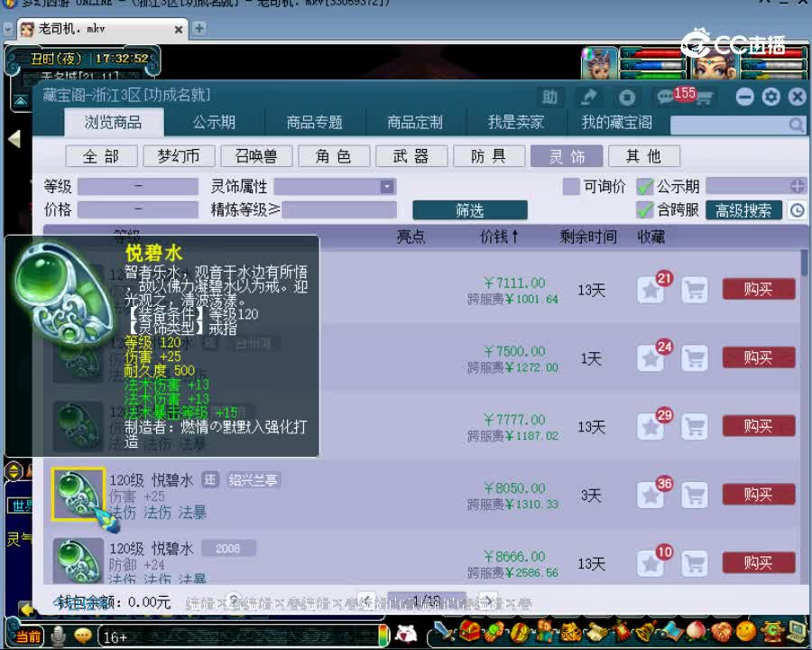Expand the plus icon beside 公示期 filter
812x650 pixels.
click(x=798, y=186)
